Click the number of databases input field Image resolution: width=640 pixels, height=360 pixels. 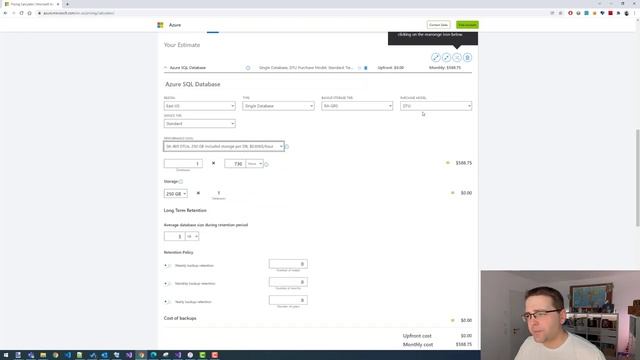click(183, 164)
